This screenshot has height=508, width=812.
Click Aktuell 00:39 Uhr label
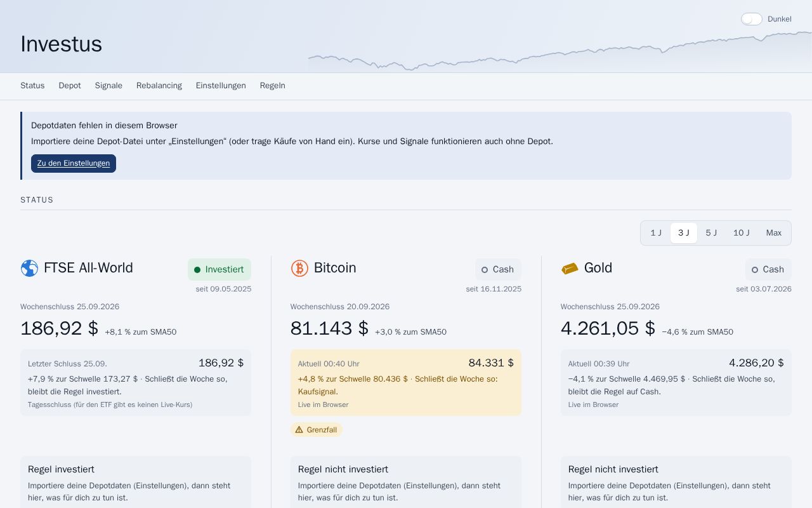pos(599,364)
